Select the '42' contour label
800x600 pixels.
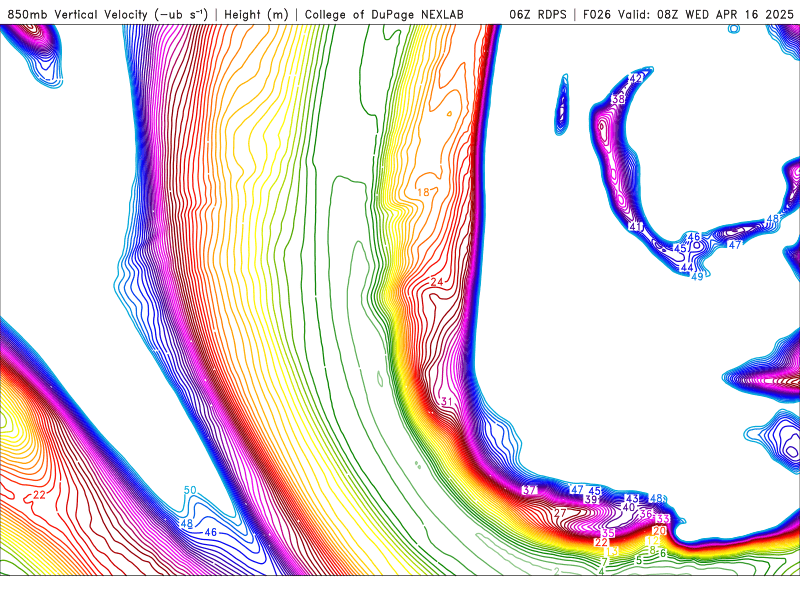coord(636,79)
